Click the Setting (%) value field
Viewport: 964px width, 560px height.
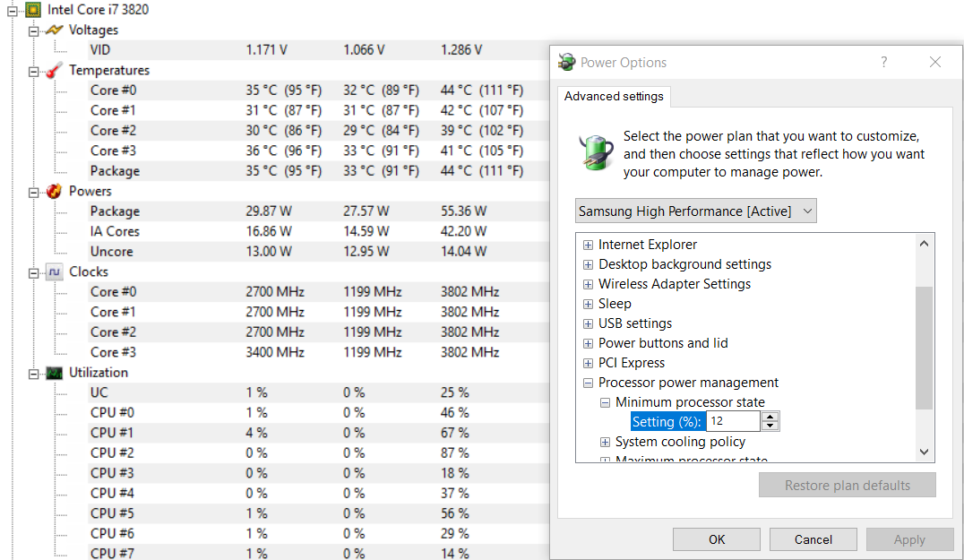734,421
